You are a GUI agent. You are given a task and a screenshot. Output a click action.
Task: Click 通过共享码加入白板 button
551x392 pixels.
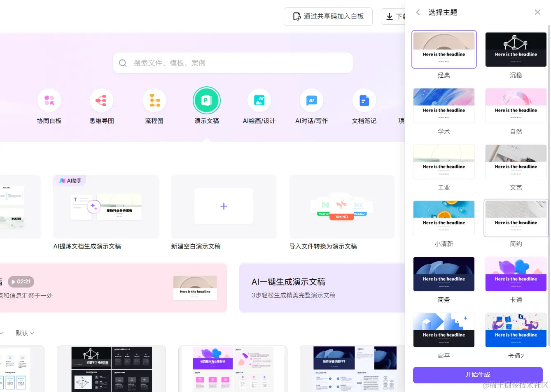point(328,16)
